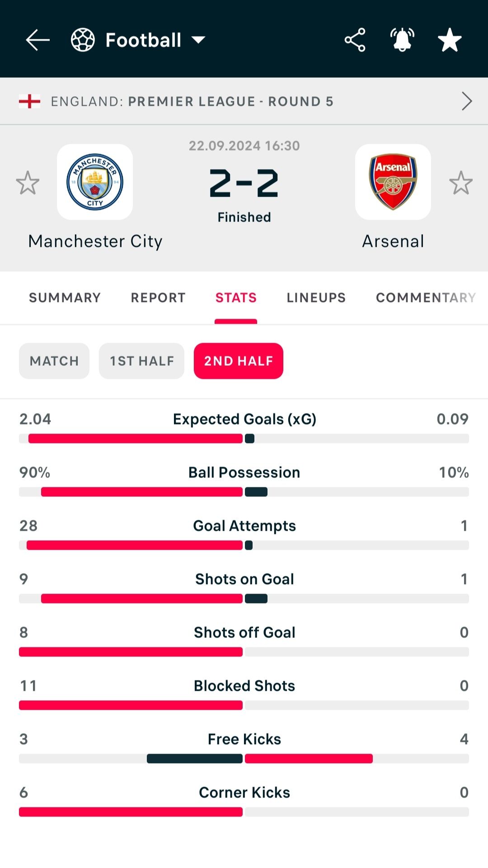This screenshot has width=488, height=868.
Task: Open the Football sport dropdown
Action: click(198, 40)
